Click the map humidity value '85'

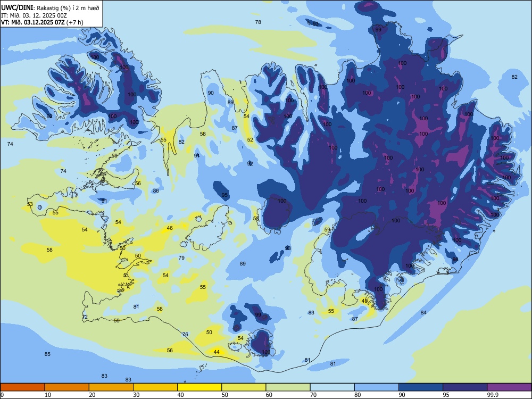coord(47,354)
